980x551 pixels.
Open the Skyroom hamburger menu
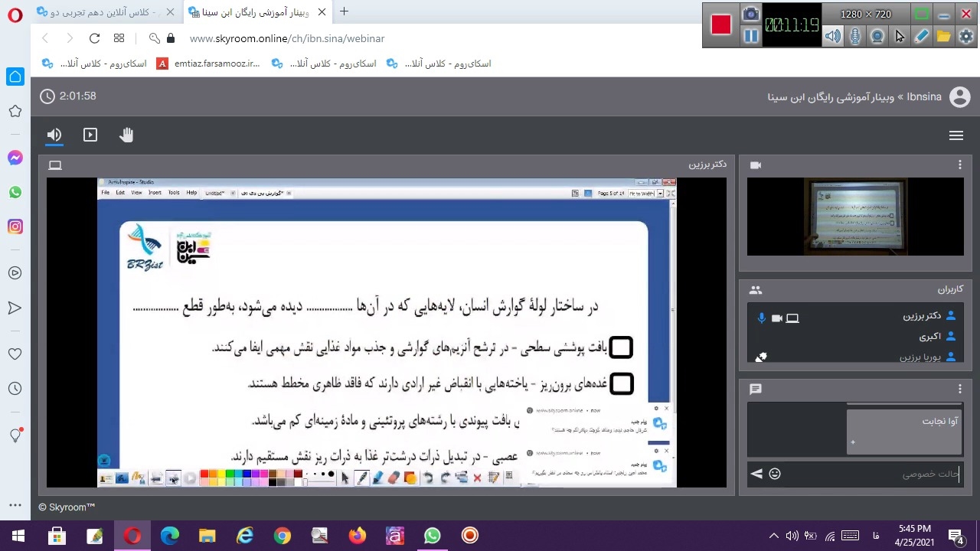pos(955,135)
